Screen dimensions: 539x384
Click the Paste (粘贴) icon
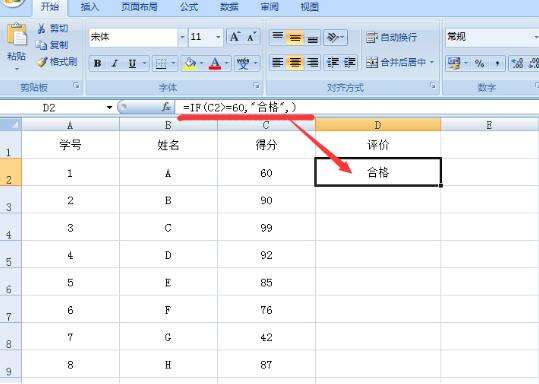click(17, 35)
